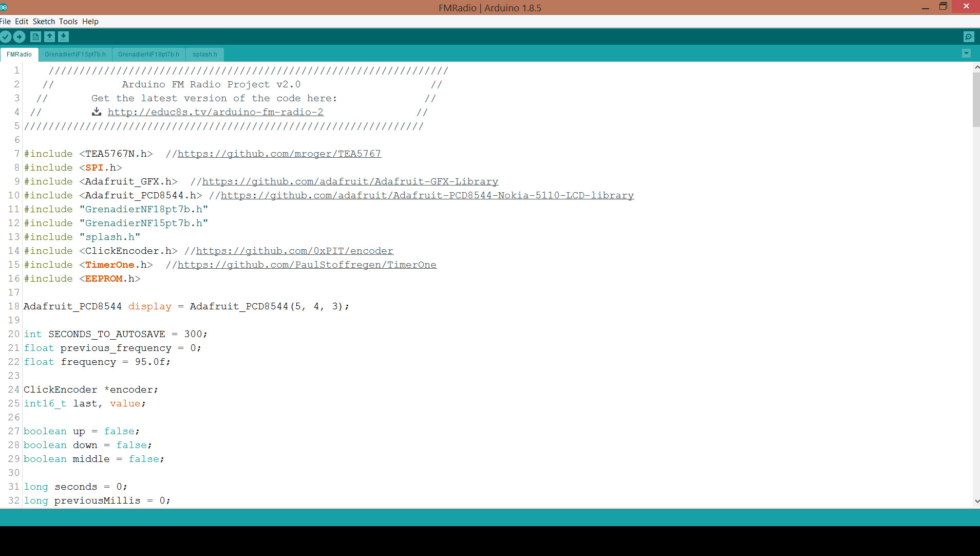980x556 pixels.
Task: Click the 'EEPROM' include name
Action: (x=104, y=279)
